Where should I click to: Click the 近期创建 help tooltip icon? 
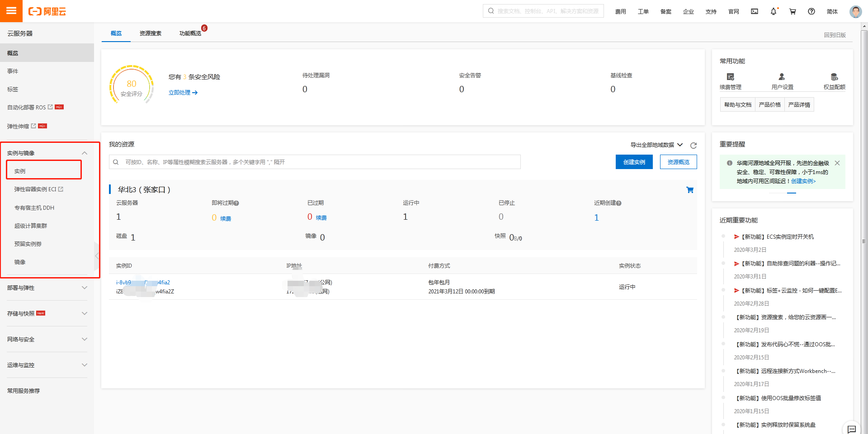click(619, 203)
